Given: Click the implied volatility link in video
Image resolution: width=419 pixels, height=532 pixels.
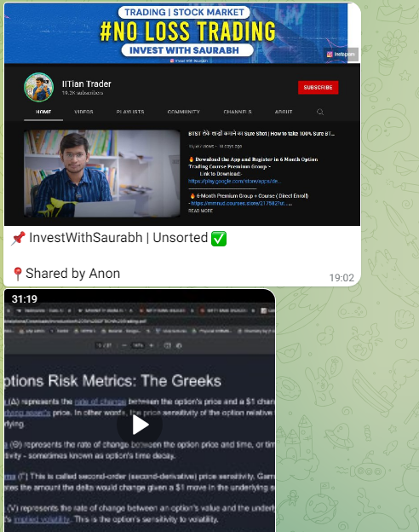Looking at the screenshot, I should click(x=42, y=519).
